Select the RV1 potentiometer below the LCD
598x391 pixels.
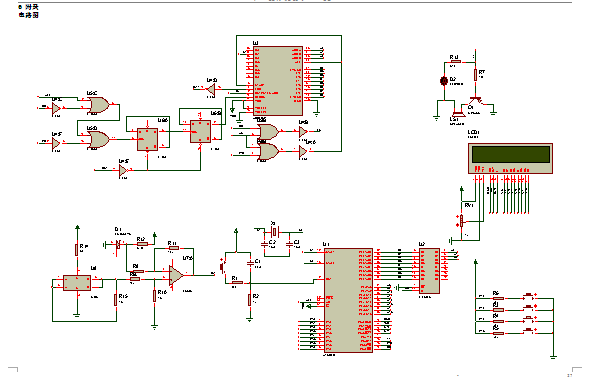tap(461, 220)
